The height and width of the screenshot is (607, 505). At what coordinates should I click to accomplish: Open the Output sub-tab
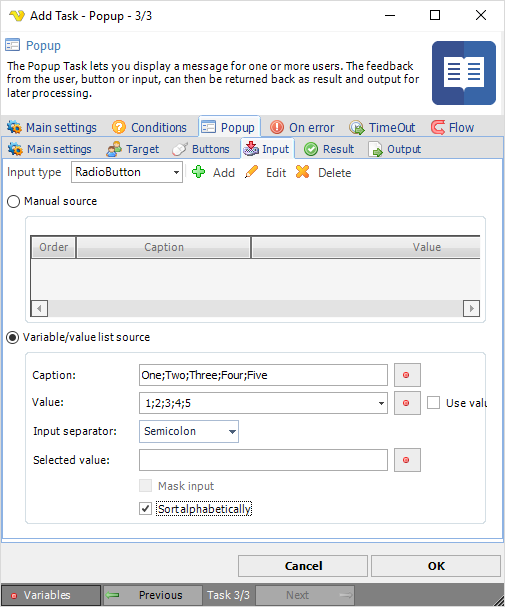click(x=395, y=149)
